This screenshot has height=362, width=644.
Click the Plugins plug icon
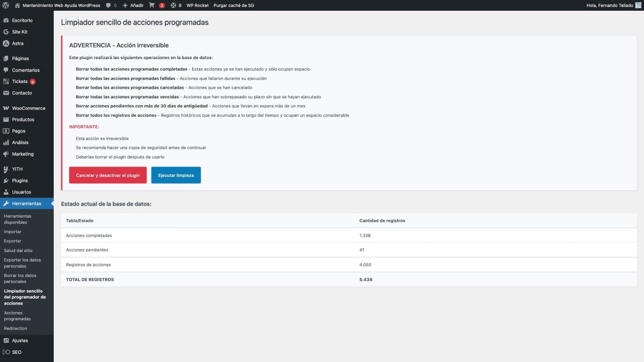coord(5,181)
